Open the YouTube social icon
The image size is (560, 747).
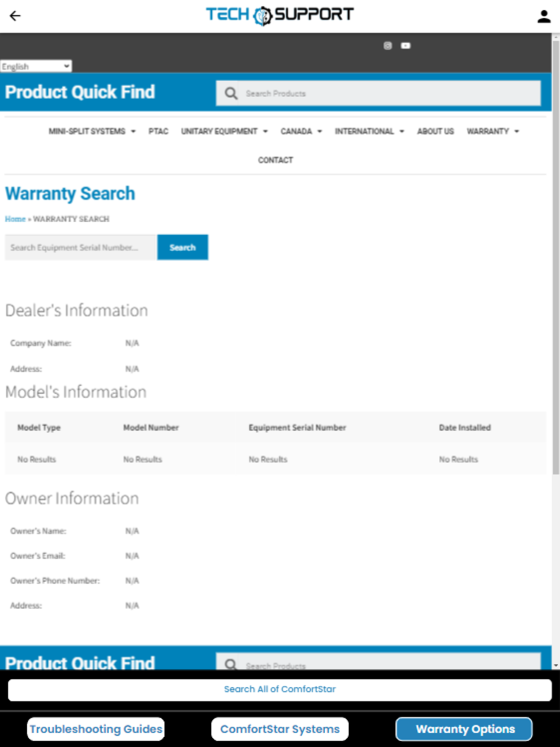click(x=405, y=45)
